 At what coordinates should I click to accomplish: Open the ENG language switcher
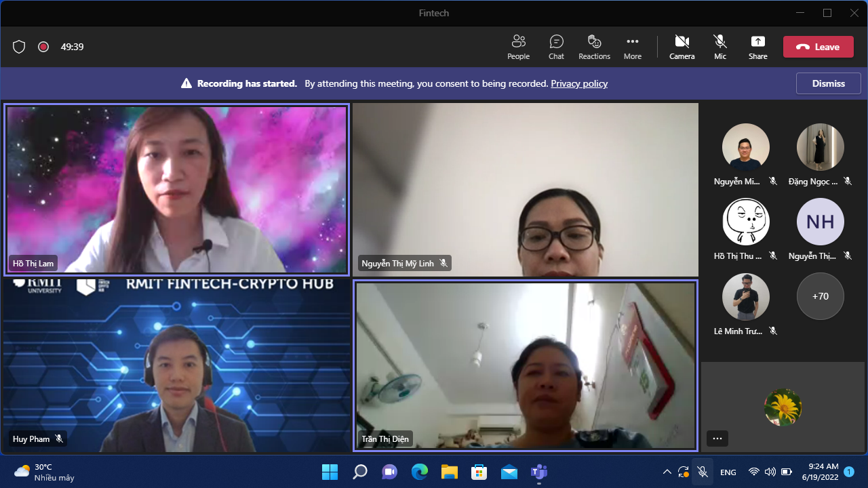click(728, 472)
